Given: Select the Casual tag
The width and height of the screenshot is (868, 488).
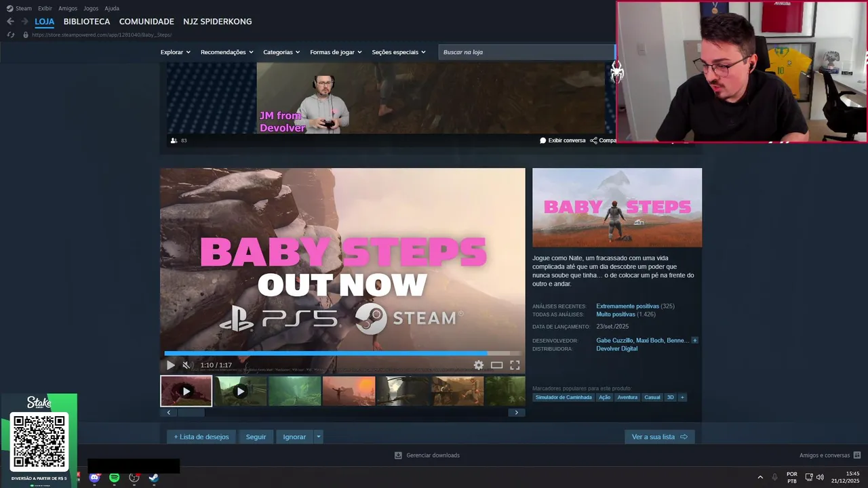Looking at the screenshot, I should pos(652,397).
